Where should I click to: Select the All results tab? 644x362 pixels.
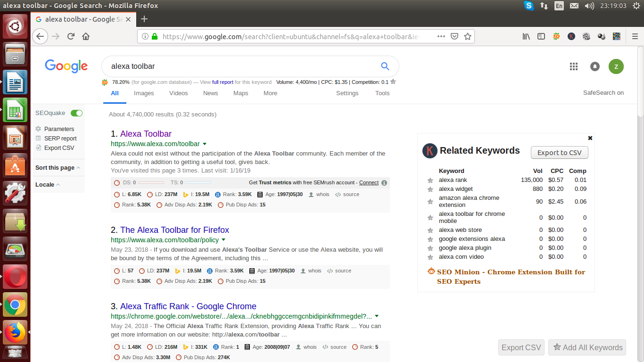[x=115, y=93]
